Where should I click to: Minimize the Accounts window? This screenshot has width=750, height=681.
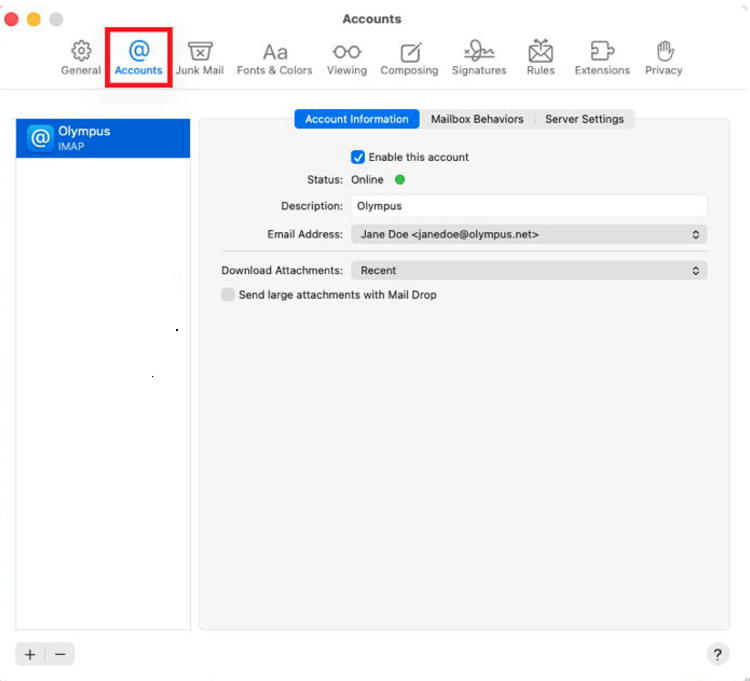[34, 19]
